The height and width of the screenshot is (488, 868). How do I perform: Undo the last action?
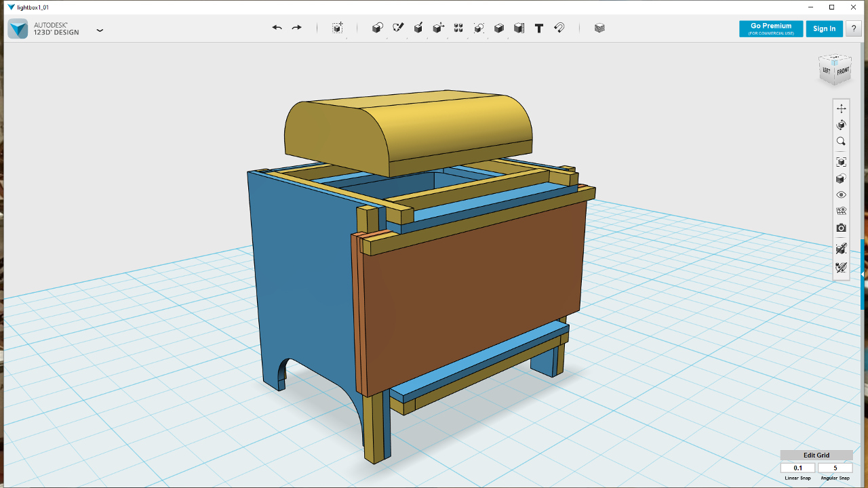[277, 28]
